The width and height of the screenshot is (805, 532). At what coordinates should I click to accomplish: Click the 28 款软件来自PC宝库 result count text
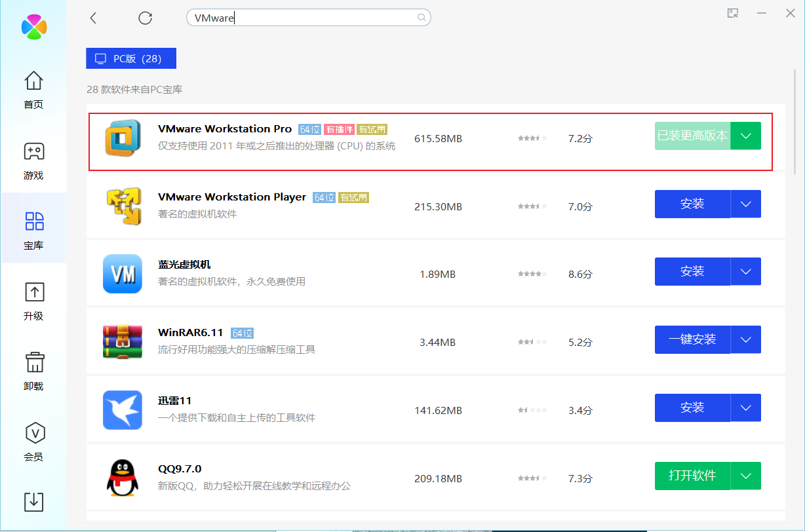click(134, 89)
